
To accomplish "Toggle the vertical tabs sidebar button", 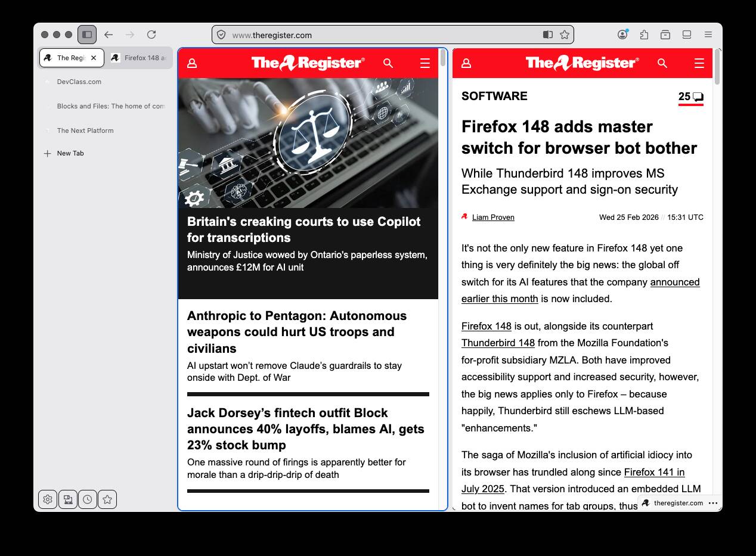I will pyautogui.click(x=87, y=35).
